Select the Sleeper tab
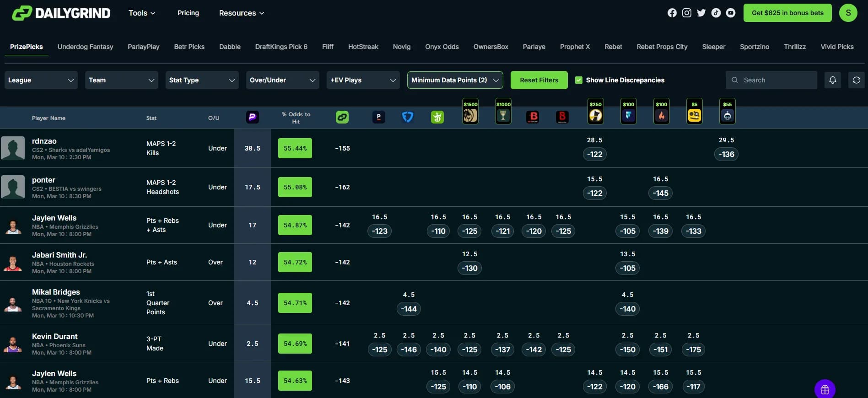The image size is (868, 398). point(713,47)
